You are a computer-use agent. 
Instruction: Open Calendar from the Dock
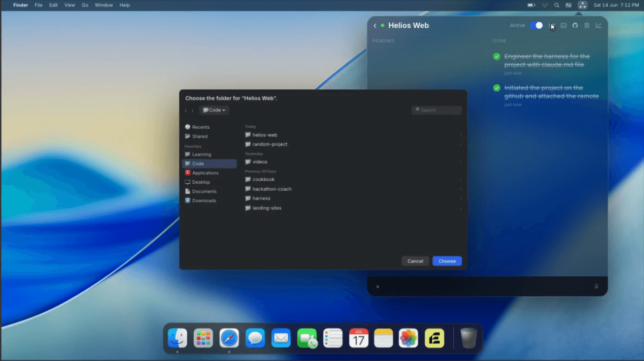[359, 338]
